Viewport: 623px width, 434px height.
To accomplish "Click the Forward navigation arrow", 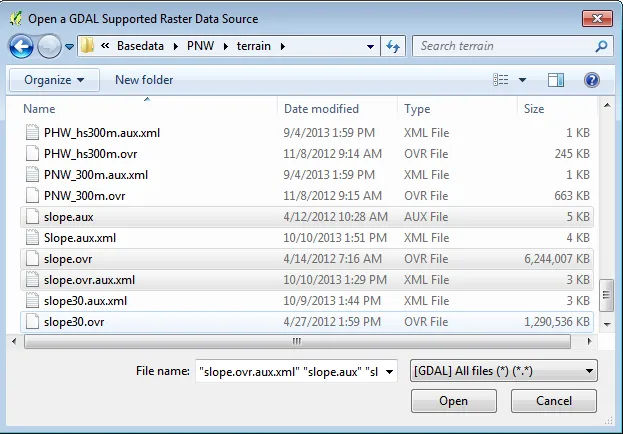I will point(49,46).
